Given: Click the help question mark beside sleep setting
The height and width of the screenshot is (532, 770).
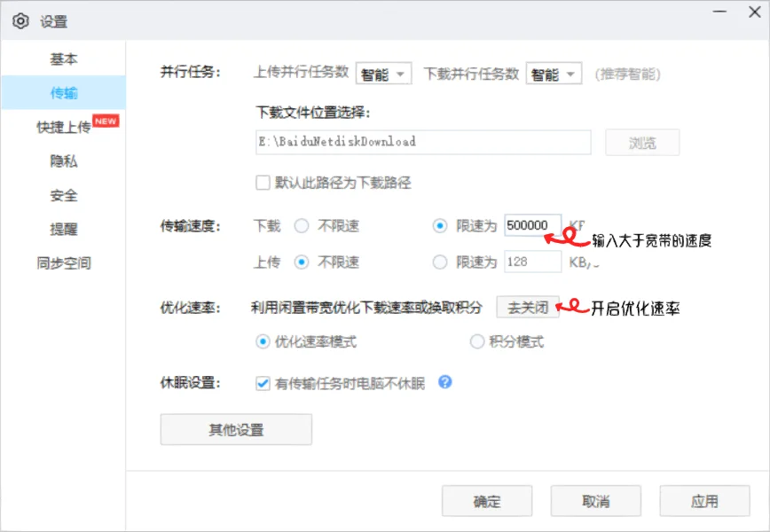Looking at the screenshot, I should coord(444,382).
